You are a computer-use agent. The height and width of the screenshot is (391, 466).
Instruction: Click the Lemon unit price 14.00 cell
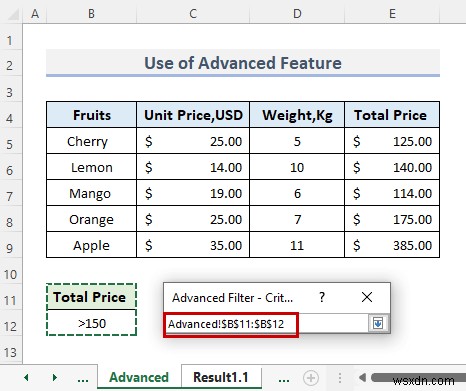(193, 167)
